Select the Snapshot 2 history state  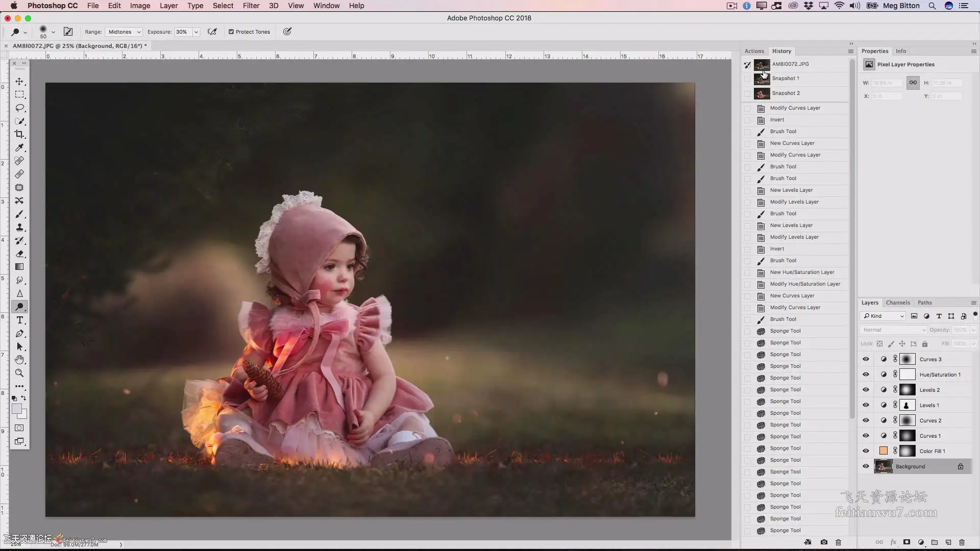point(786,93)
